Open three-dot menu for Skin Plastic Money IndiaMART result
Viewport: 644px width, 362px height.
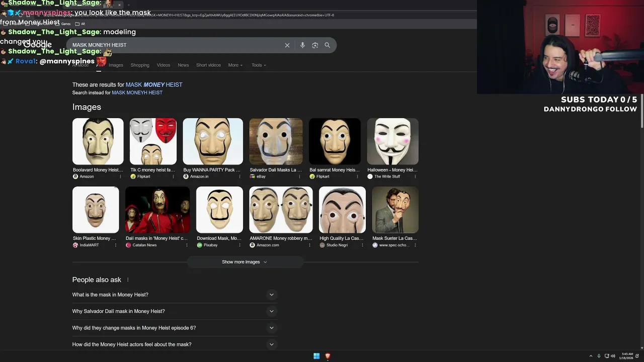click(x=116, y=245)
